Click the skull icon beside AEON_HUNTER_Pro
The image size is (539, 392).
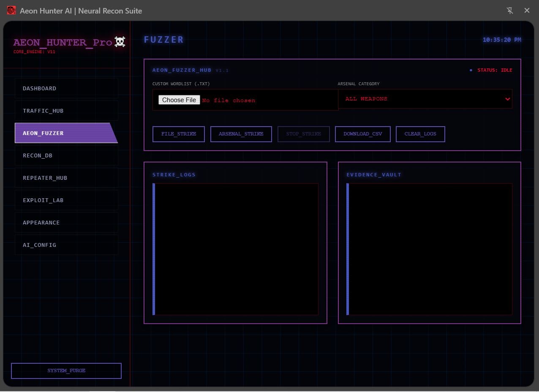point(120,41)
